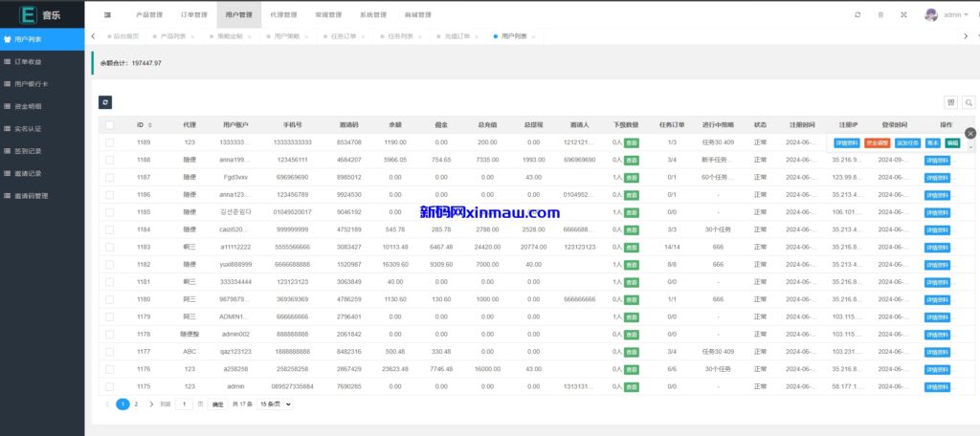Screen dimensions: 980x436
Task: Click the page number jump input field
Action: coord(184,404)
